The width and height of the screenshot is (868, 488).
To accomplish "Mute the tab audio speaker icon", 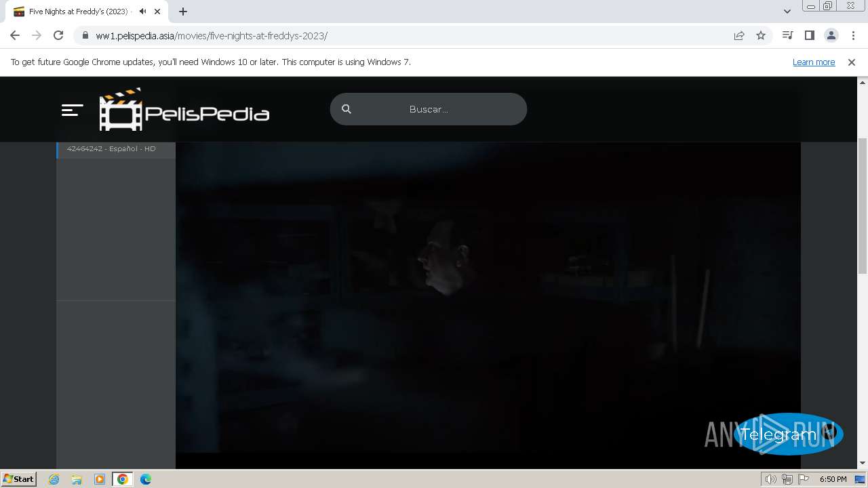I will 142,12.
